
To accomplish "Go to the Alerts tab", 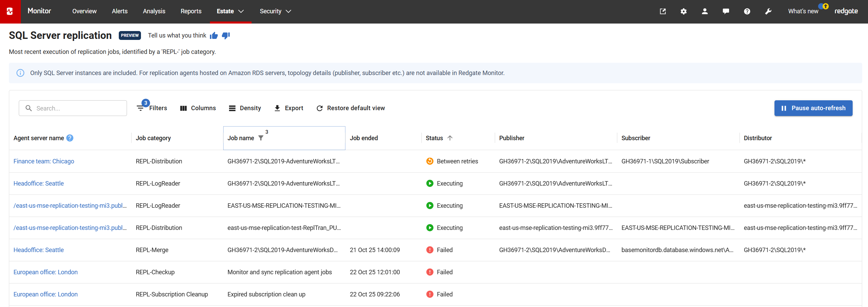I will click(x=119, y=11).
